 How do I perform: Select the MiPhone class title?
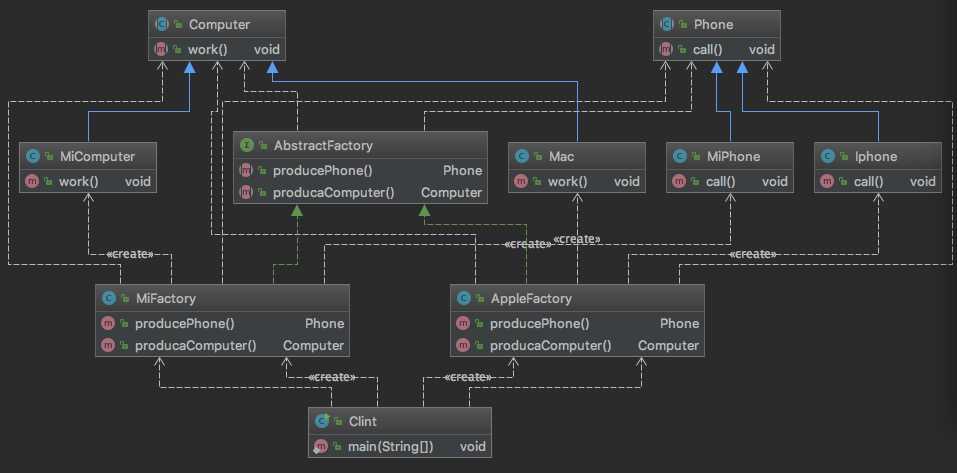pyautogui.click(x=733, y=156)
